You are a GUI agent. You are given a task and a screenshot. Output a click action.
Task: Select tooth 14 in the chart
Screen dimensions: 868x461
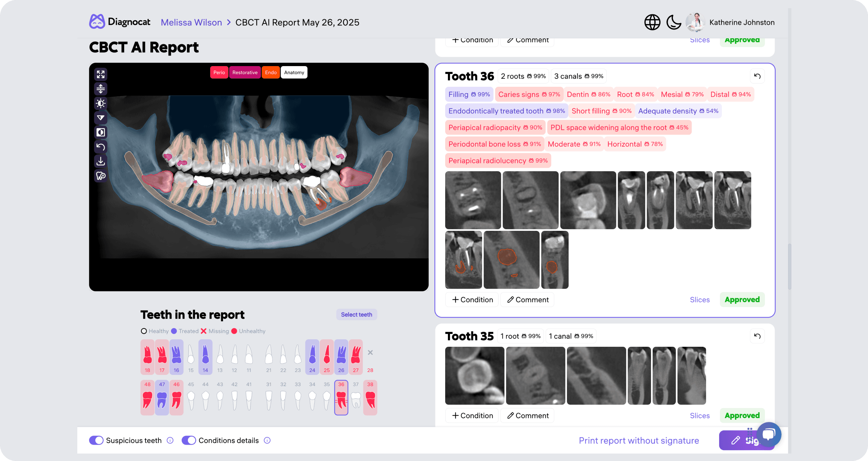(x=205, y=357)
